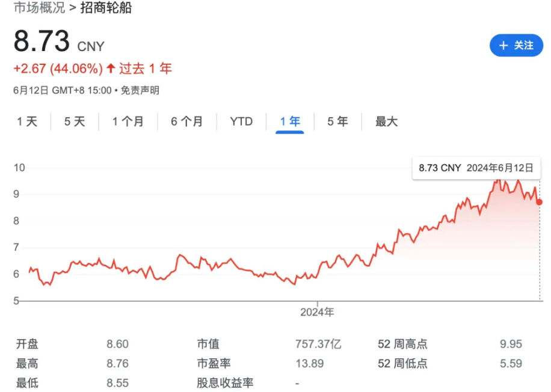Select the 1 年 range tab
551x392 pixels.
(290, 121)
